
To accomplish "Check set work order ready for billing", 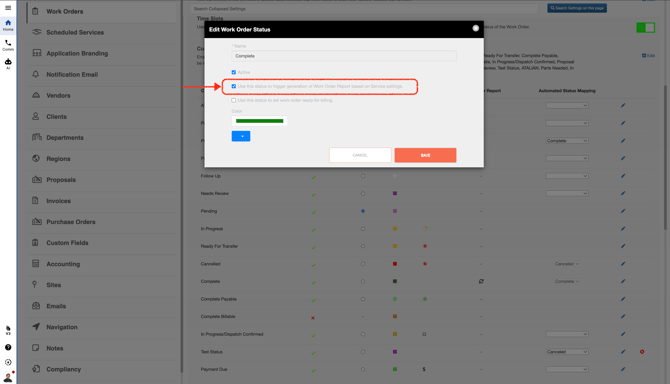I will (x=234, y=100).
